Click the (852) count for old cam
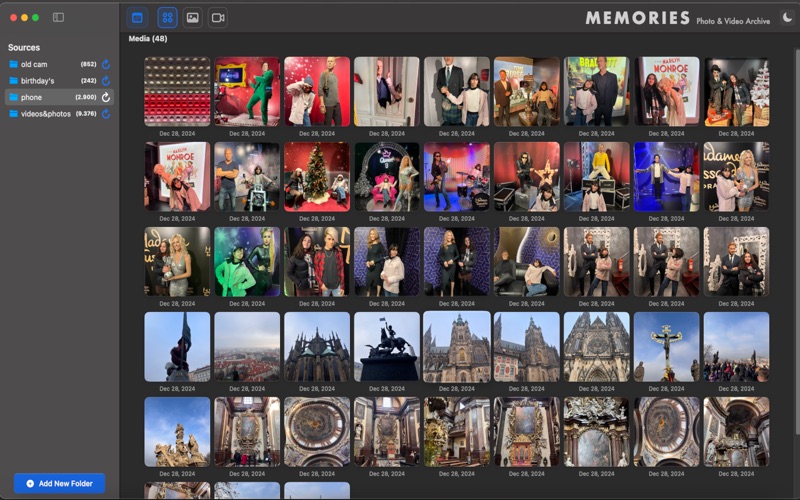 [x=88, y=64]
